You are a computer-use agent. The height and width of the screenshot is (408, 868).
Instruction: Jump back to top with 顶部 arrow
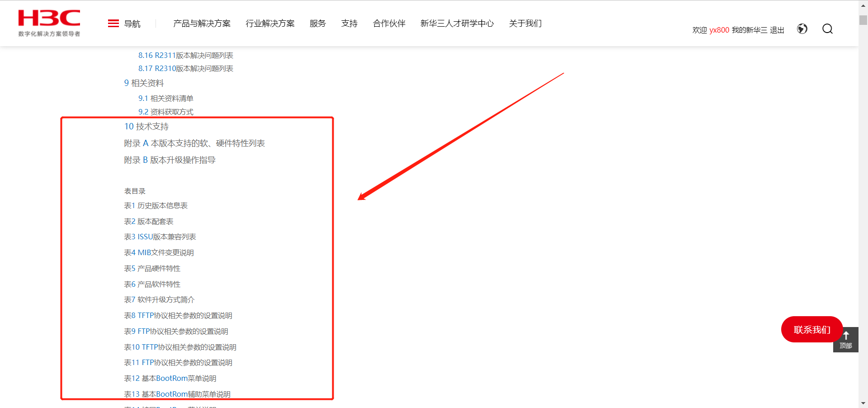[x=846, y=340]
